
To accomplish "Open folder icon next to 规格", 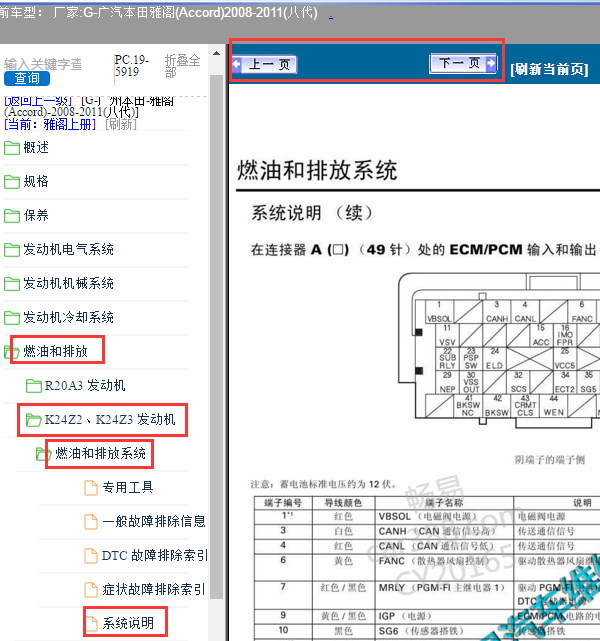I will tap(12, 182).
